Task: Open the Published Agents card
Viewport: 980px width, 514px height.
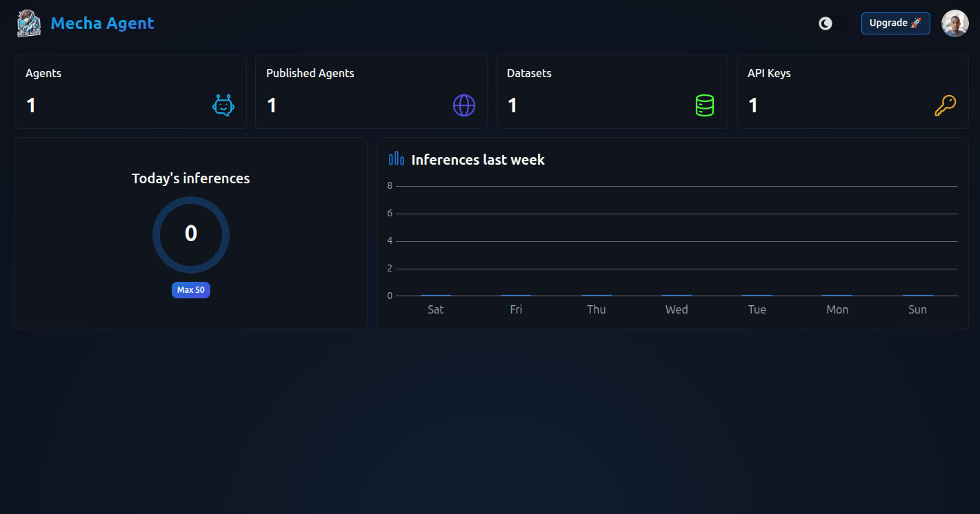Action: (x=371, y=92)
